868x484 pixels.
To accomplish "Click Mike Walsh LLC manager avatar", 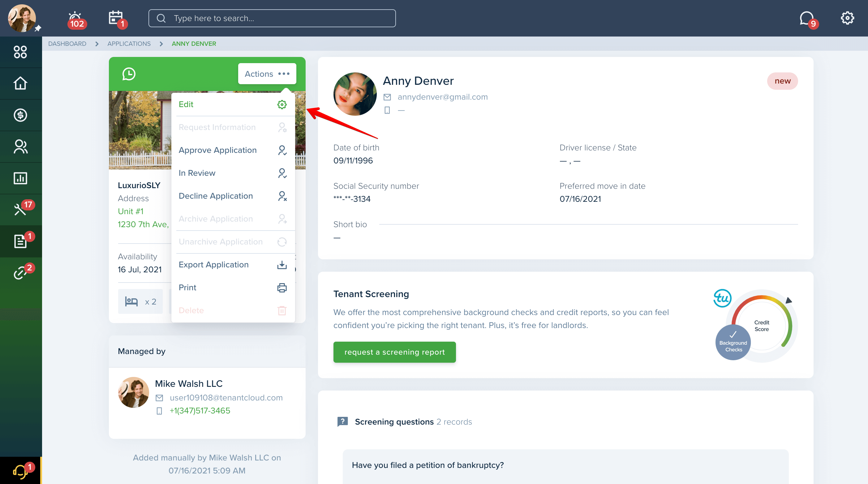I will pyautogui.click(x=133, y=392).
